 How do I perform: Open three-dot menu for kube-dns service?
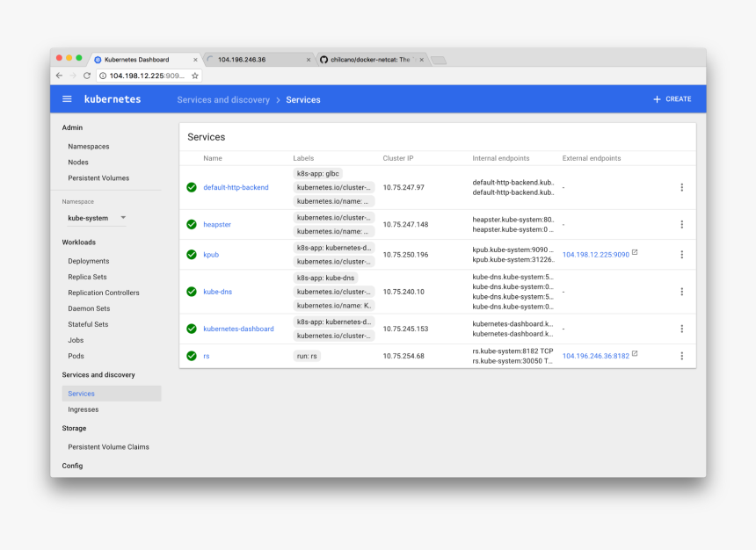click(x=681, y=292)
